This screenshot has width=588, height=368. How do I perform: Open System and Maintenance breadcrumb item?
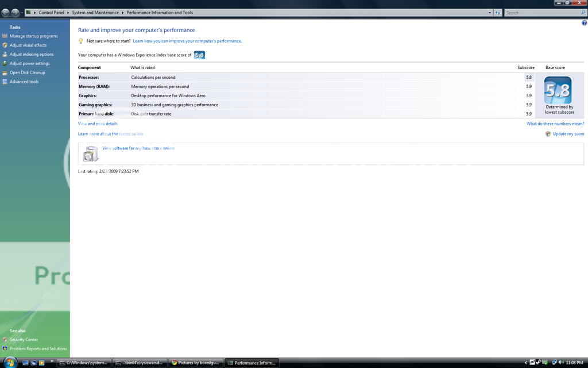pos(95,13)
